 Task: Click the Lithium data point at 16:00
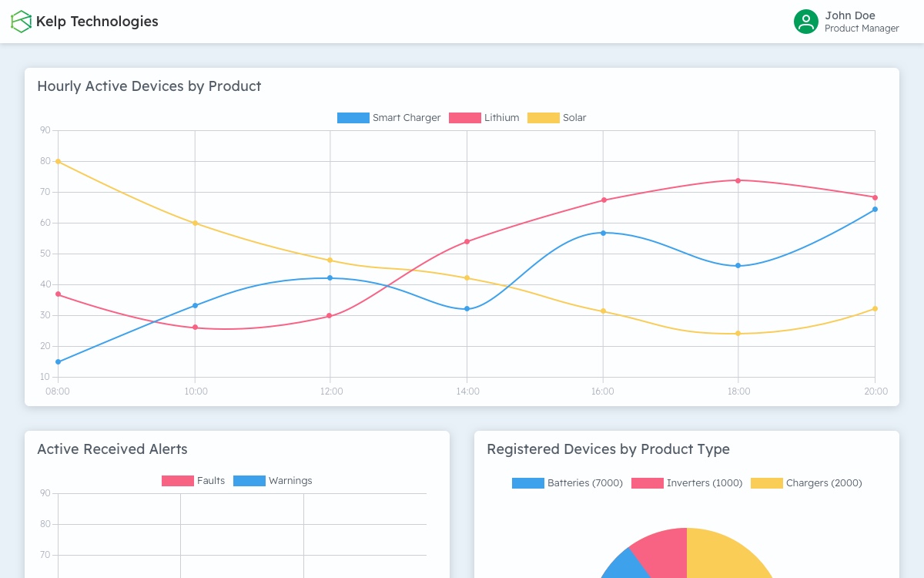click(x=603, y=200)
